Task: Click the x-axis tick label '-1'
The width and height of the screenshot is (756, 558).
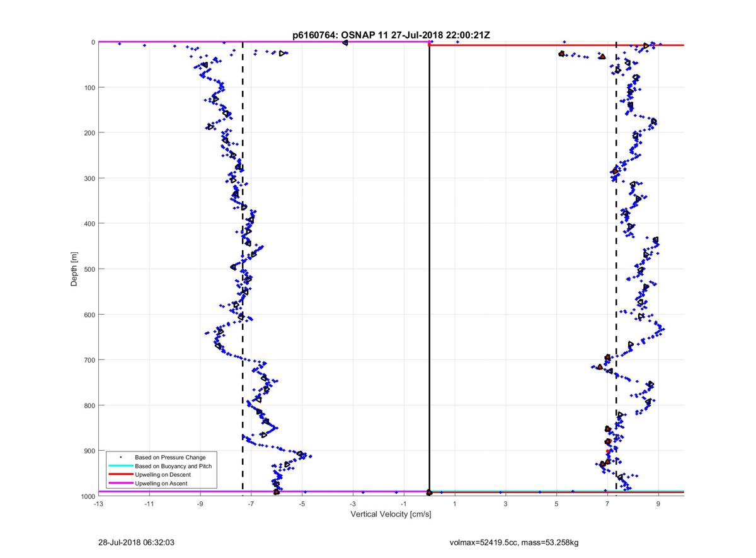Action: pos(404,504)
